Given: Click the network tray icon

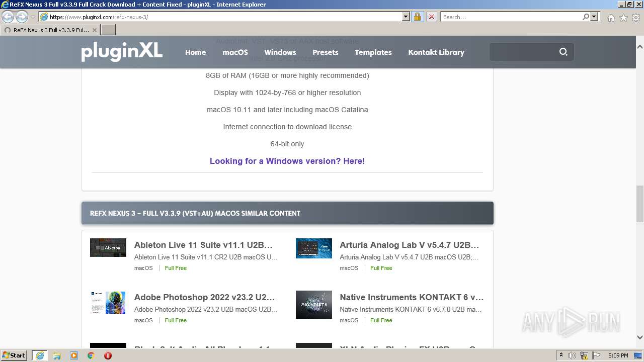Looking at the screenshot, I should pyautogui.click(x=584, y=355).
